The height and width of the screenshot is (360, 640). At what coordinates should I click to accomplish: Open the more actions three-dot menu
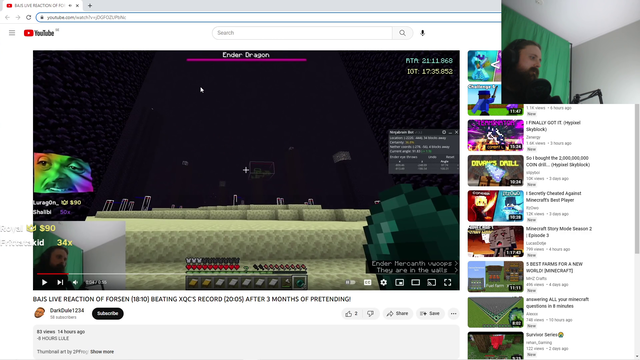[453, 313]
